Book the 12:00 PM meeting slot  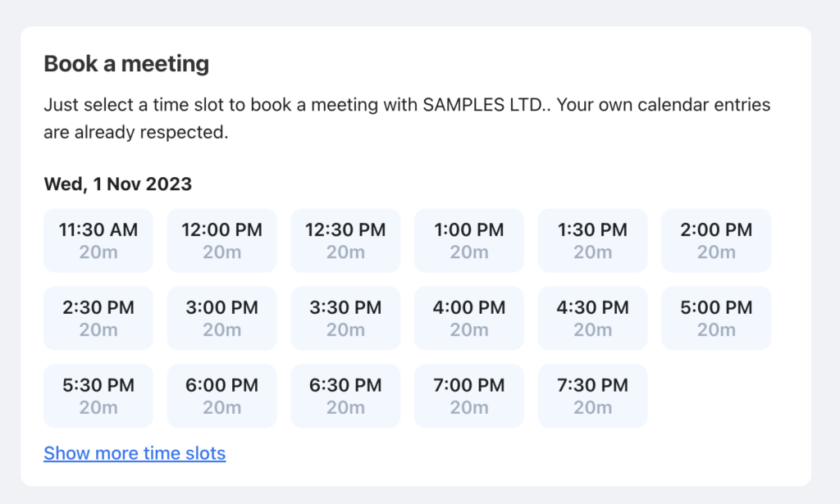pyautogui.click(x=222, y=240)
